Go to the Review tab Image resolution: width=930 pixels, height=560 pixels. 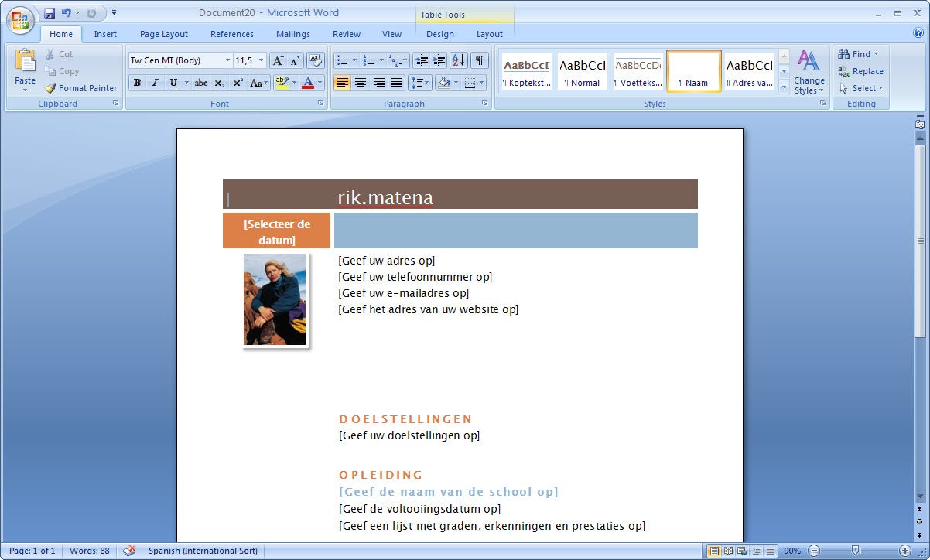(347, 34)
